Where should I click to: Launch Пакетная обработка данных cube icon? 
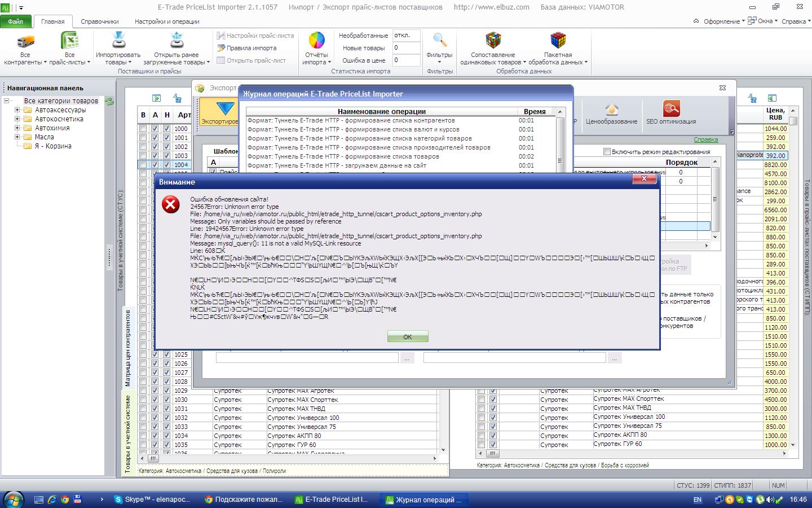(558, 41)
